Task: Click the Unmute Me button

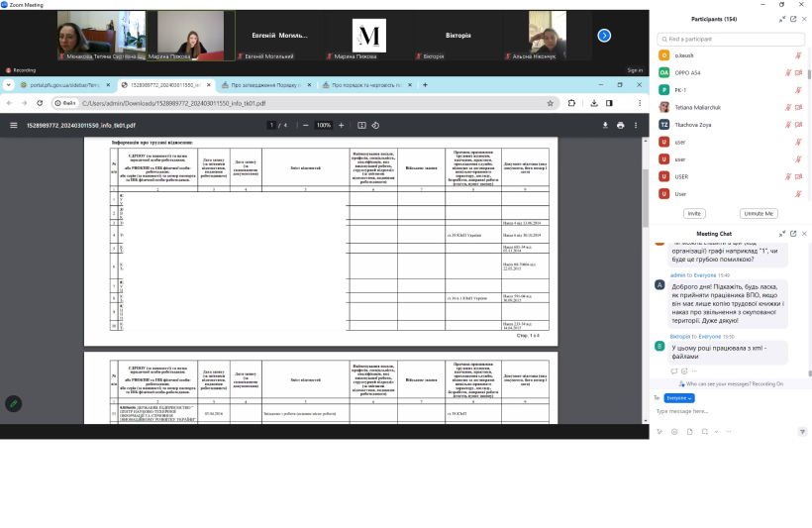Action: click(x=759, y=214)
